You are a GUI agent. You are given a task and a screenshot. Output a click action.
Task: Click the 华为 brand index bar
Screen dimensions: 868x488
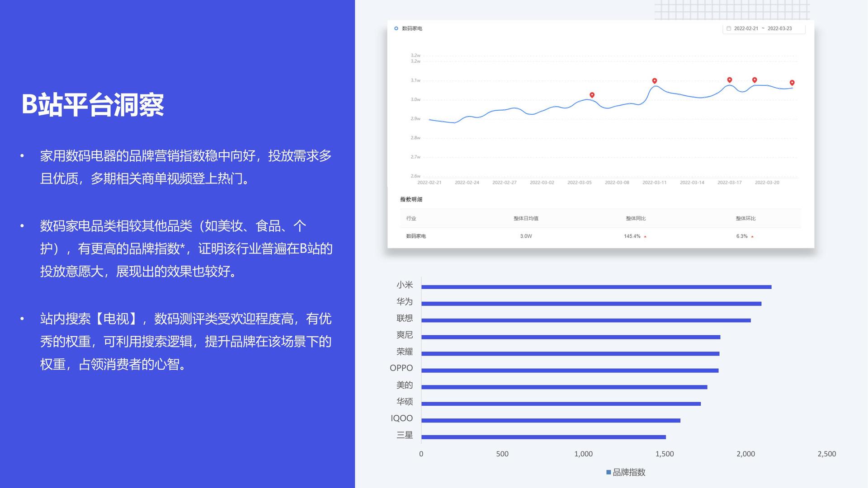tap(591, 304)
